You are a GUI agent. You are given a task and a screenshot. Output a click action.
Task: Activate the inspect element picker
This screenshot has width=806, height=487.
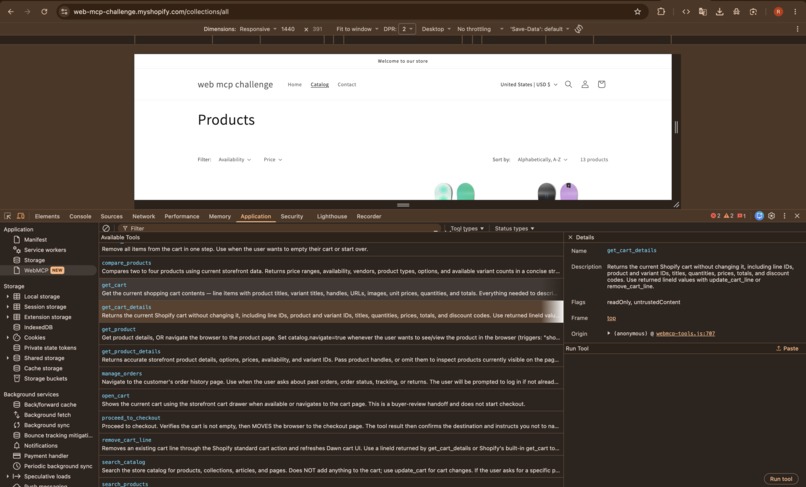pyautogui.click(x=8, y=216)
